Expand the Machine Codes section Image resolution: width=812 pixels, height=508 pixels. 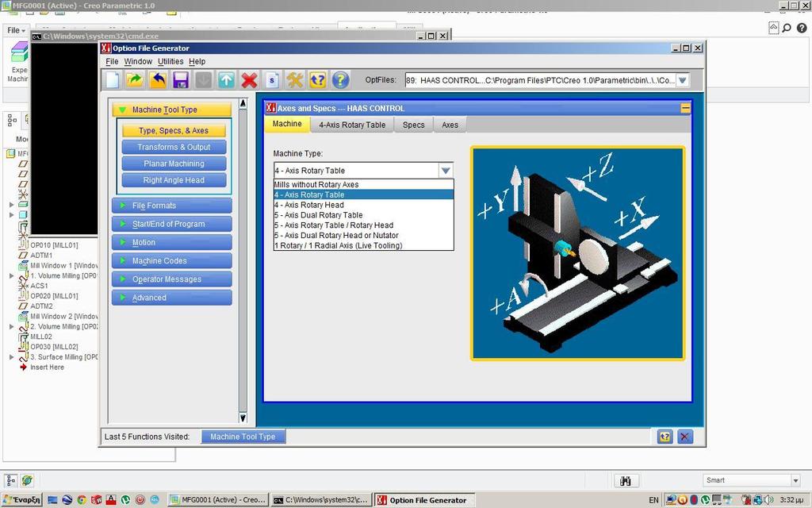click(x=172, y=260)
